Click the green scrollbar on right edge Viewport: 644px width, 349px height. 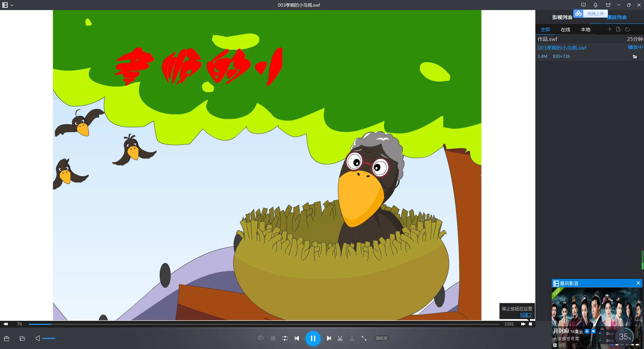coord(642,260)
